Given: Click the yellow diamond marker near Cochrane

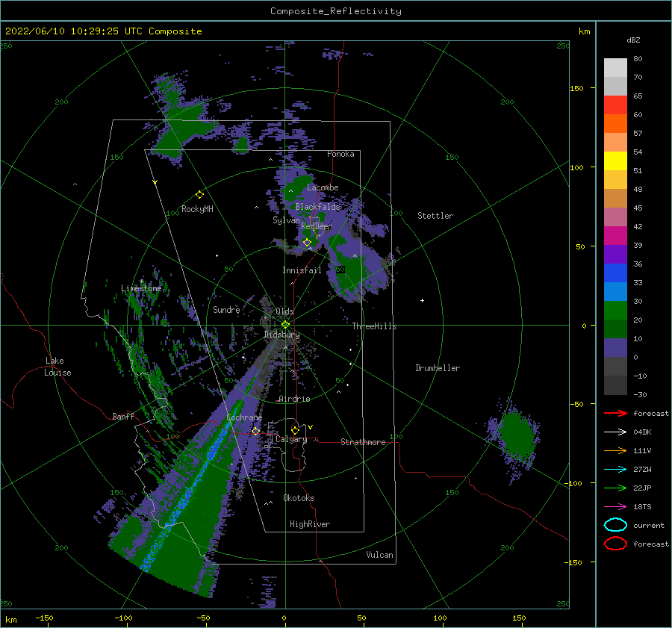Looking at the screenshot, I should [255, 431].
